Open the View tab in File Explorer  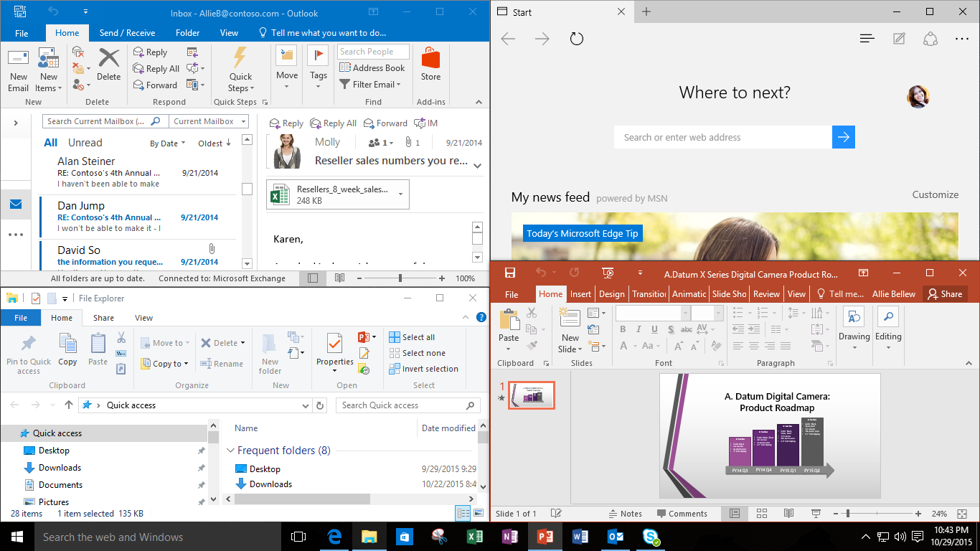pyautogui.click(x=143, y=318)
